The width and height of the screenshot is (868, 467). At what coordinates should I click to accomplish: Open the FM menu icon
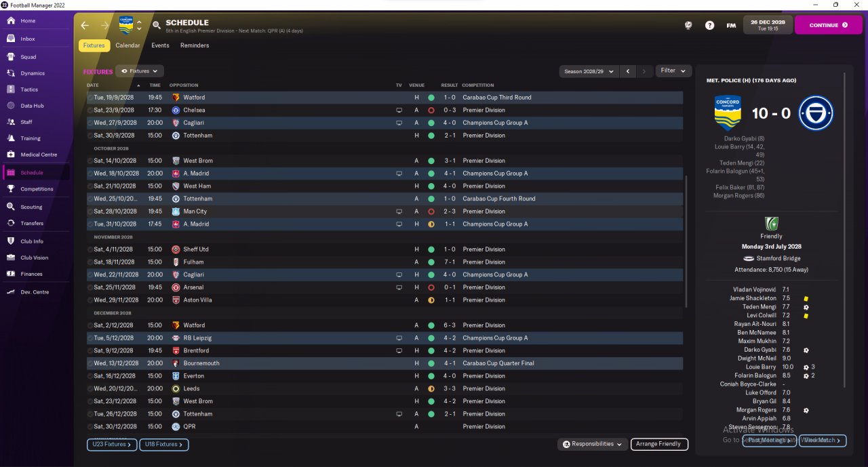(x=731, y=25)
